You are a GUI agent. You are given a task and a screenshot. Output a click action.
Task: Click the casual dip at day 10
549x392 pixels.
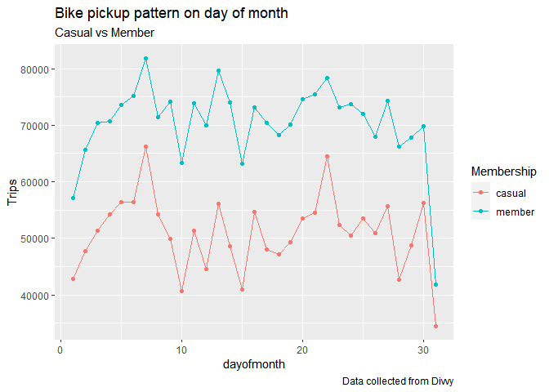click(x=181, y=292)
